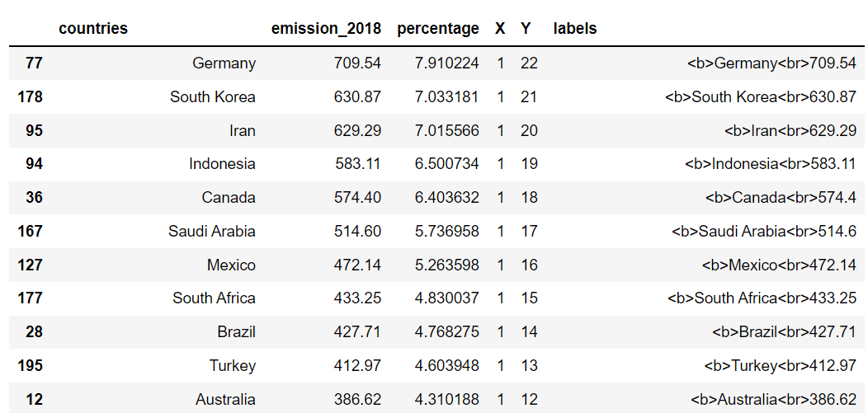Click the Y column header
The height and width of the screenshot is (413, 868).
pos(526,28)
